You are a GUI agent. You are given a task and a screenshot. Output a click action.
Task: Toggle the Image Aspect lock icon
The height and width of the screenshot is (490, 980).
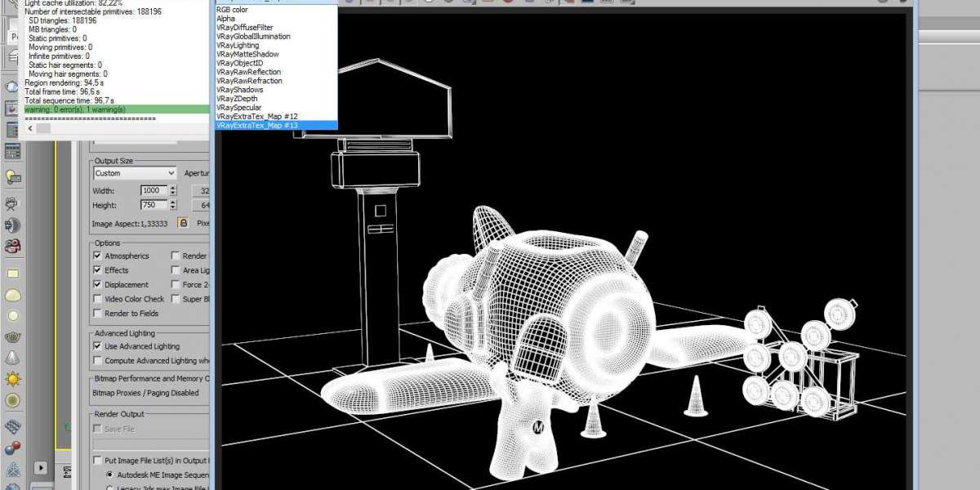184,223
